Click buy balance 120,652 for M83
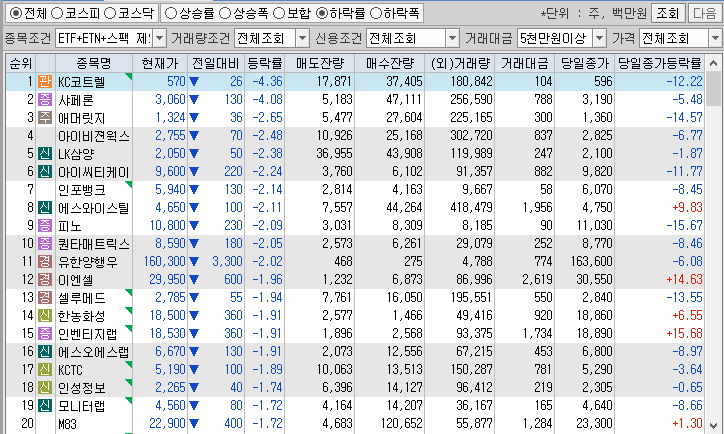Viewport: 724px width, 434px height. pos(401,424)
